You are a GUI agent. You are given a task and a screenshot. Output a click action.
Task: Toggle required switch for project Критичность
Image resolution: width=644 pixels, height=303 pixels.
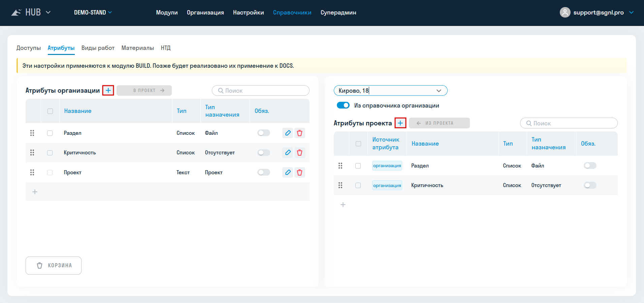[x=590, y=185]
